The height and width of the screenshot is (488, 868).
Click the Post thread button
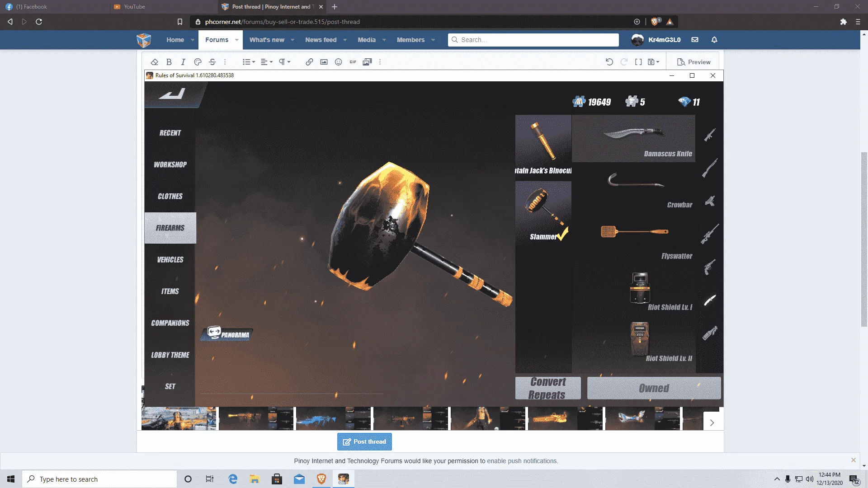364,441
